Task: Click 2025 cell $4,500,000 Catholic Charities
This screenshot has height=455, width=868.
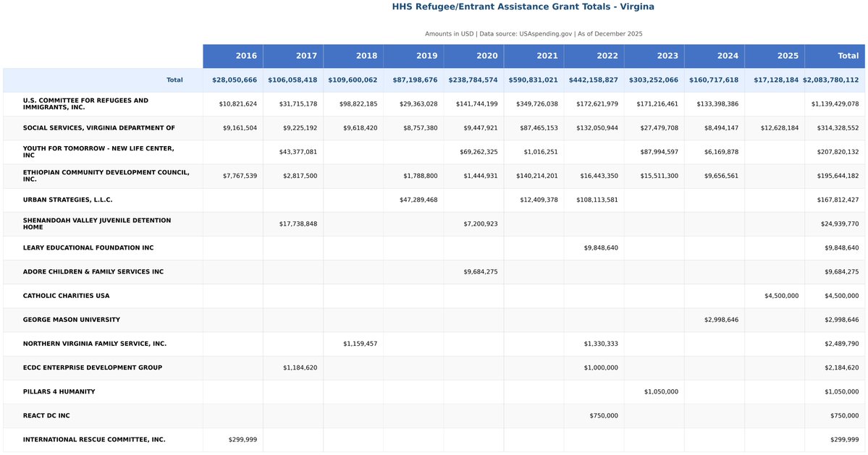Action: tap(781, 296)
